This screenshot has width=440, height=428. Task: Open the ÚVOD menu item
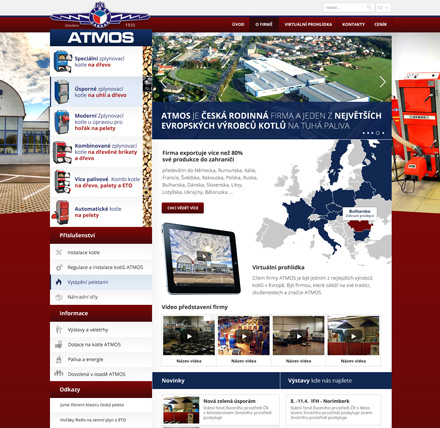[x=238, y=24]
